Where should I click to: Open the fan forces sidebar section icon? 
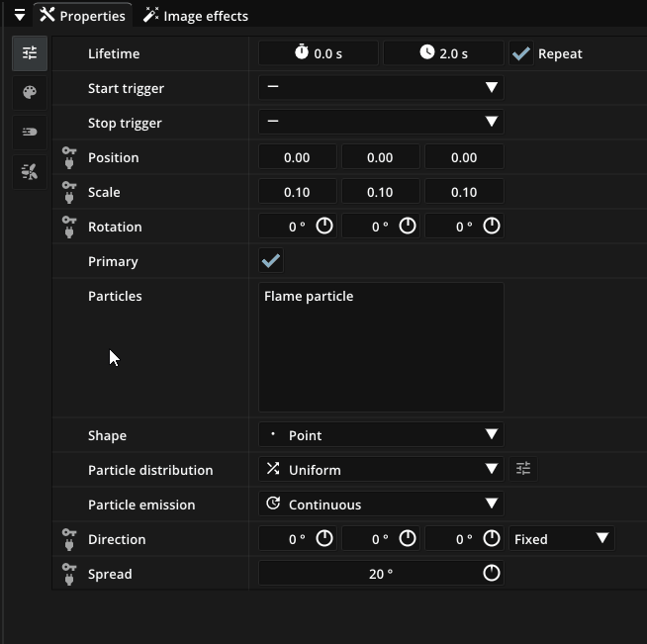(30, 171)
